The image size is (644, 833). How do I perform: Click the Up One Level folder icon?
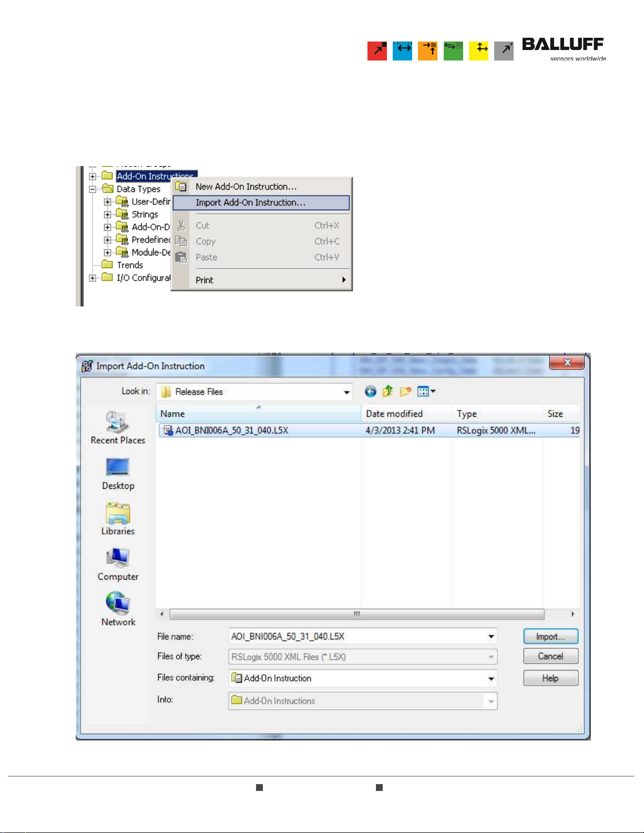tap(387, 392)
